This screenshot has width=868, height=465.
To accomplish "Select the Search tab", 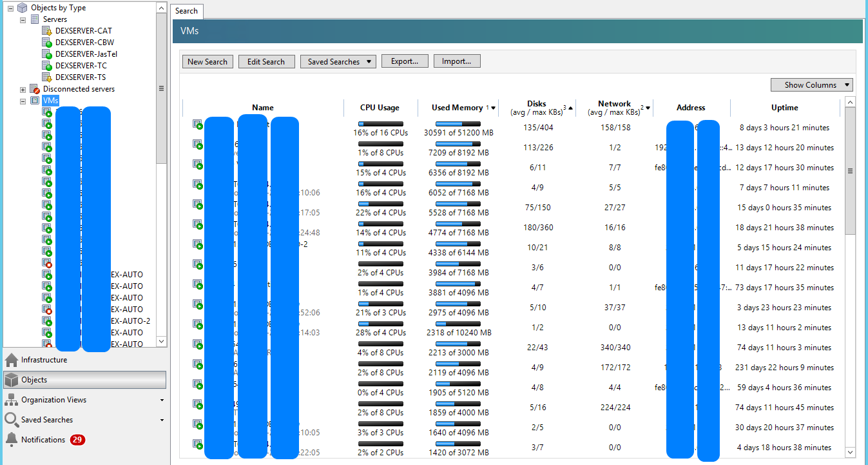I will click(186, 11).
